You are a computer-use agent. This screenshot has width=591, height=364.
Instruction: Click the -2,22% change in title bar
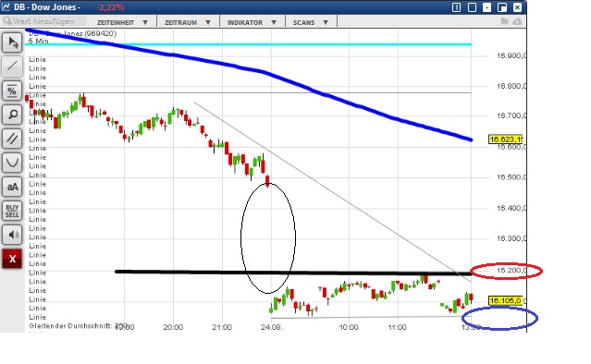click(x=110, y=7)
